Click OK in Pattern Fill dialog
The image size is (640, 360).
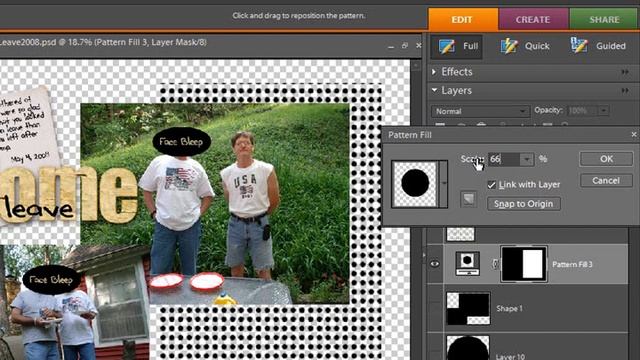click(x=606, y=159)
